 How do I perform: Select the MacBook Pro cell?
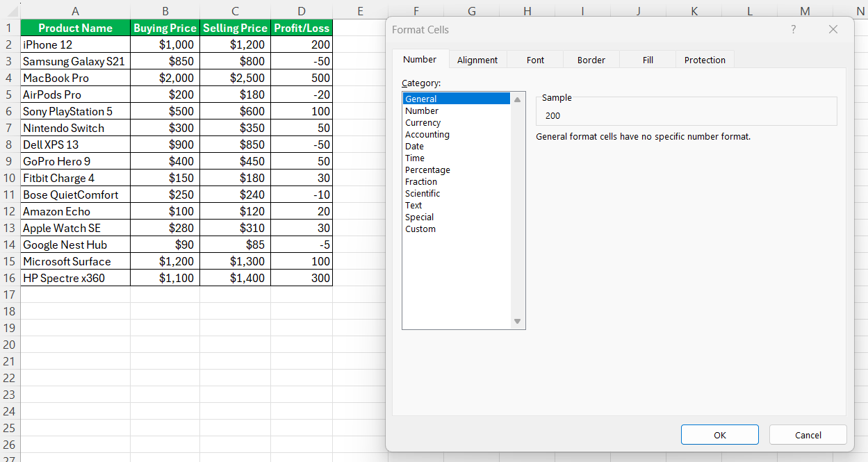click(75, 78)
